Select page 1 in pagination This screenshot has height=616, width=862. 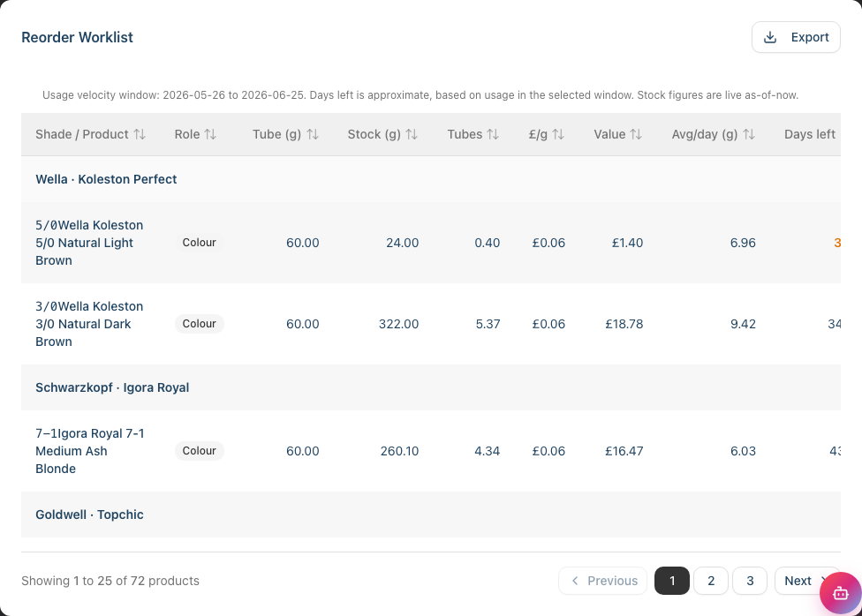pos(672,581)
